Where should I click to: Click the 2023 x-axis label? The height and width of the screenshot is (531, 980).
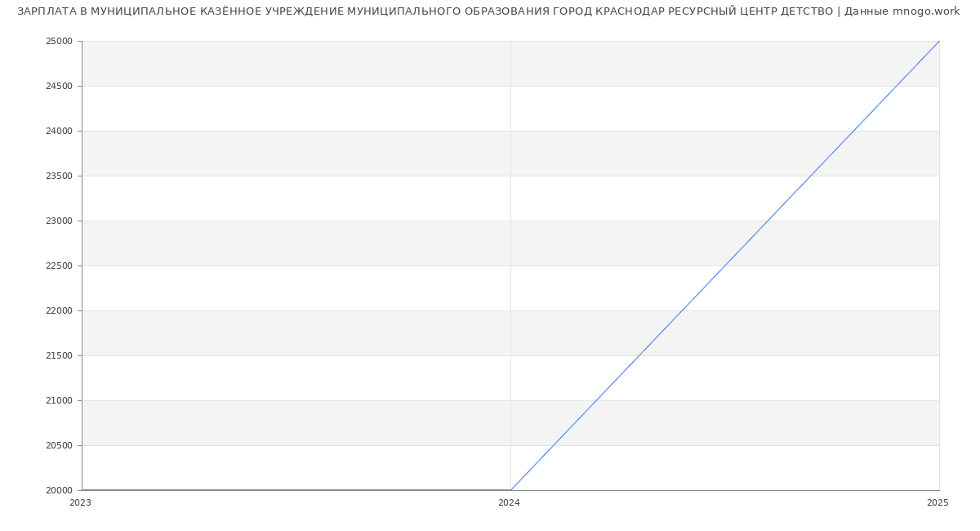pos(80,503)
